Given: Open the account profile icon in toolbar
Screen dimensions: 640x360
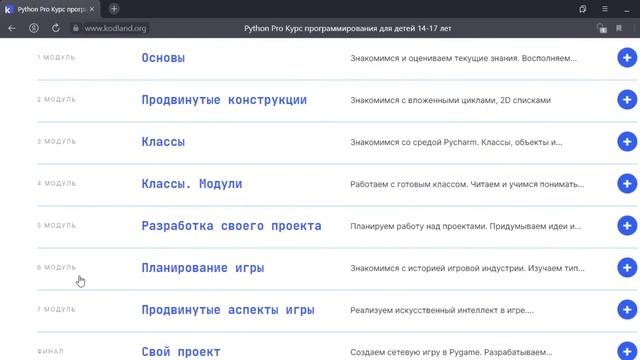Looking at the screenshot, I should (34, 28).
